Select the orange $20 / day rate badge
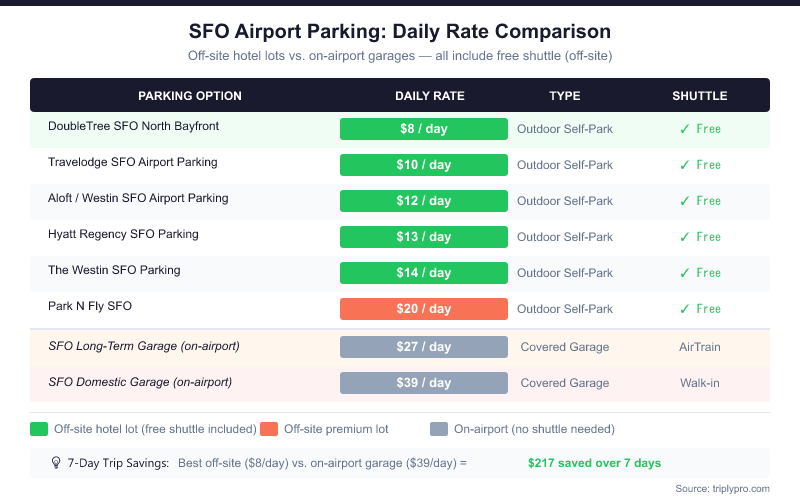 pos(423,309)
